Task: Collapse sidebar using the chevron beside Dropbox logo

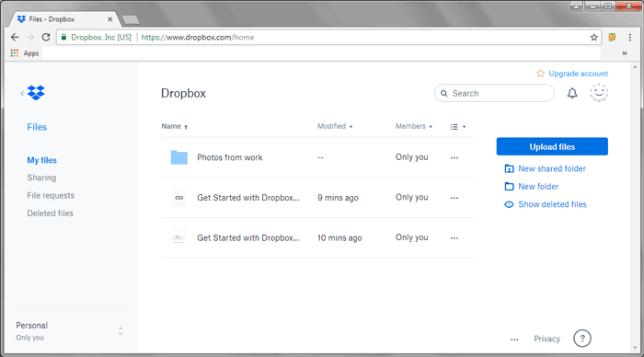Action: (22, 93)
